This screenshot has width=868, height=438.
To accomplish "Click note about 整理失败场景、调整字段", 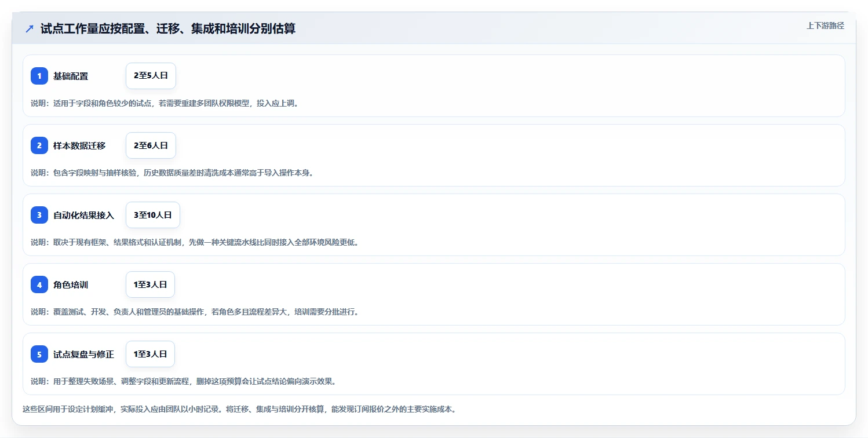I will pyautogui.click(x=183, y=381).
